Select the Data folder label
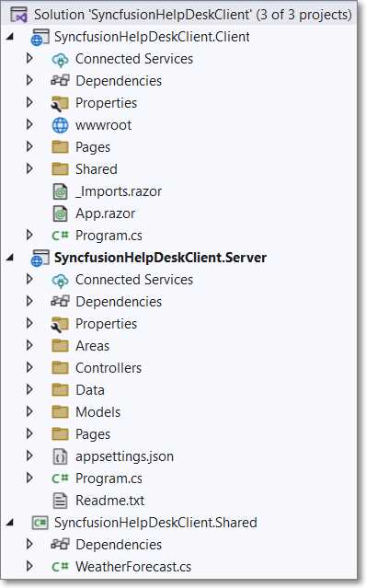Image resolution: width=366 pixels, height=588 pixels. pos(90,390)
